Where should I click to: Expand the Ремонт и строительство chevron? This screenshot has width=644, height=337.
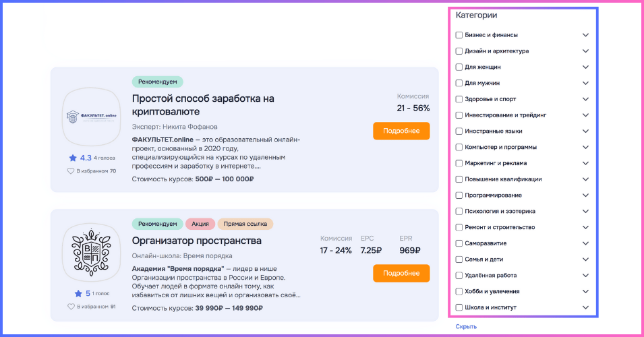(586, 227)
